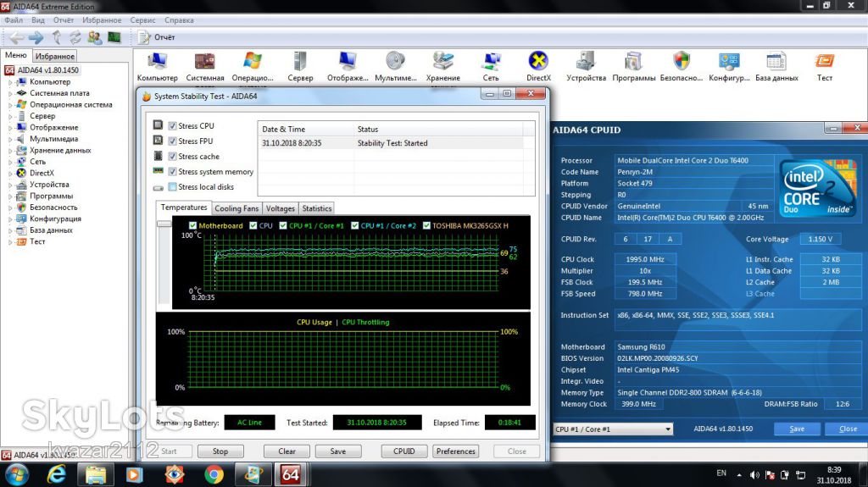Open the Устройства category icon
Viewport: 868px width, 487px height.
pos(586,66)
